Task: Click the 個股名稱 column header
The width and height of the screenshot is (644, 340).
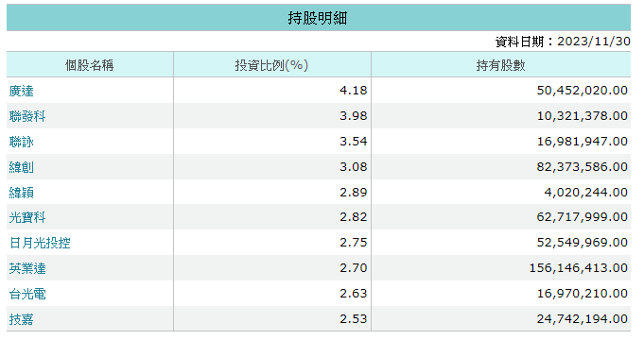Action: (90, 65)
